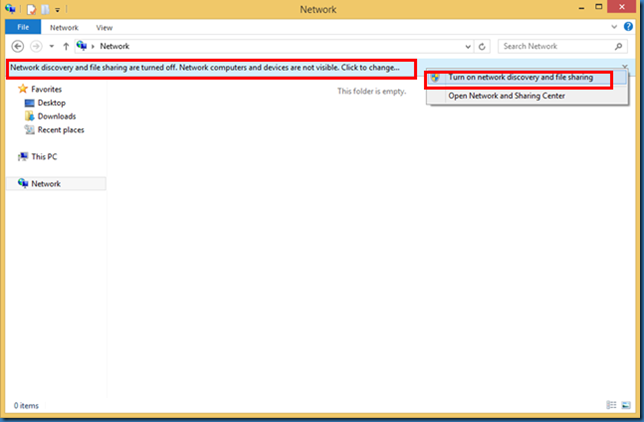Screen dimensions: 644x422
Task: Click the This PC computer icon
Action: 23,157
